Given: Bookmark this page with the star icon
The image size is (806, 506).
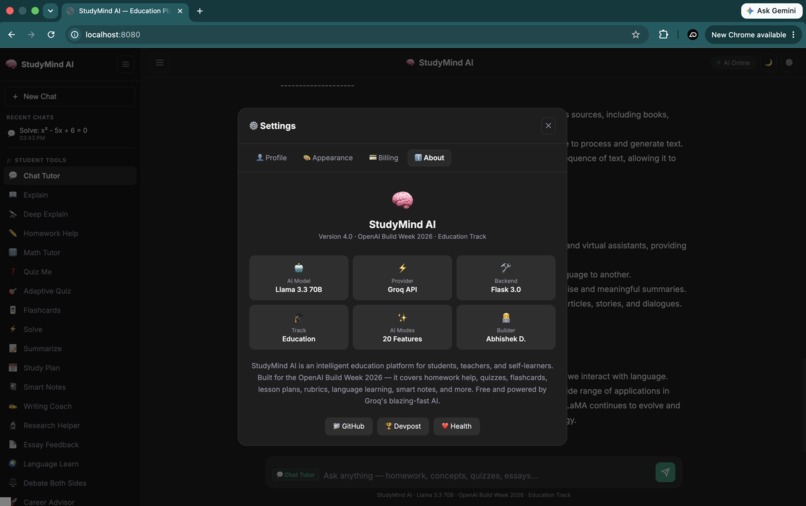Looking at the screenshot, I should tap(636, 34).
